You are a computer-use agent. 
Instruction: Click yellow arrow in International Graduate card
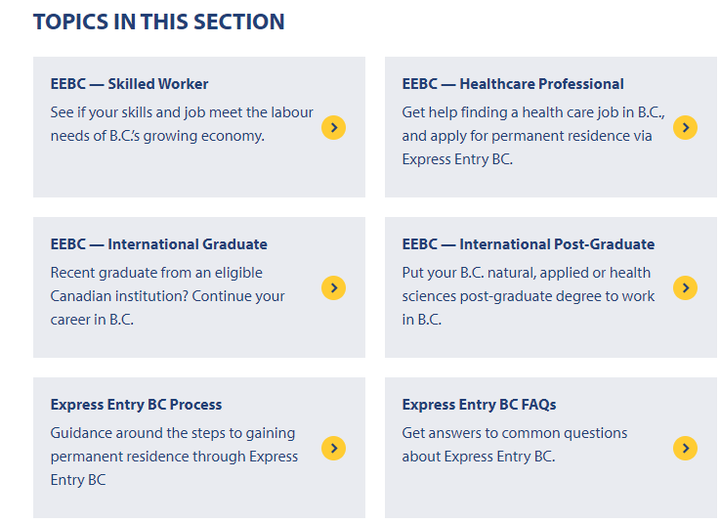click(x=333, y=287)
